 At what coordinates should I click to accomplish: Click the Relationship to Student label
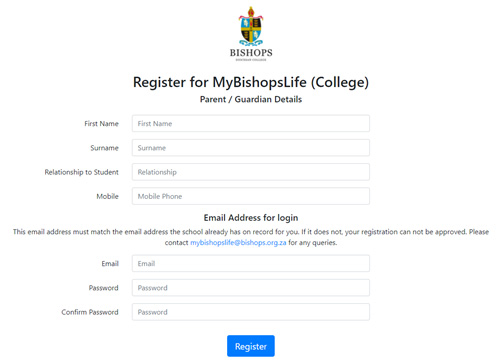[x=82, y=172]
